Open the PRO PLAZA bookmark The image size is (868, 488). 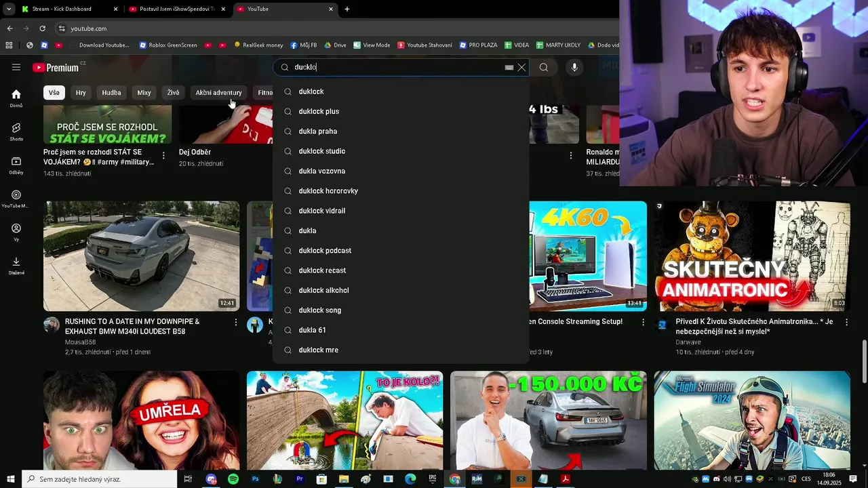[478, 45]
